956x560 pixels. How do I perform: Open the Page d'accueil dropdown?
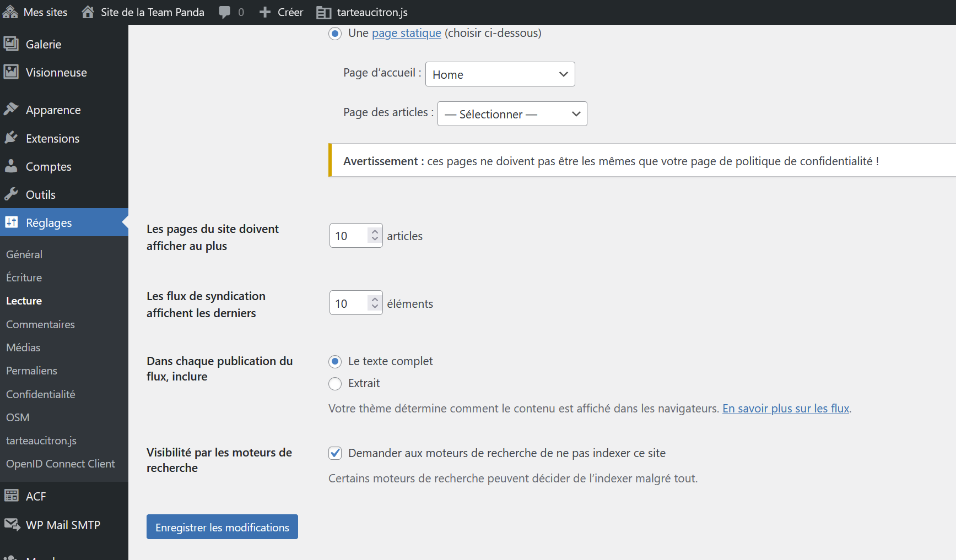tap(500, 74)
